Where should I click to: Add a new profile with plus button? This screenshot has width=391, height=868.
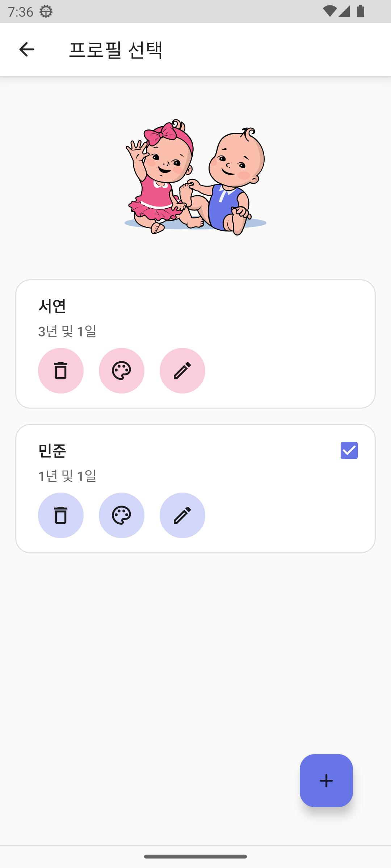[x=326, y=780]
